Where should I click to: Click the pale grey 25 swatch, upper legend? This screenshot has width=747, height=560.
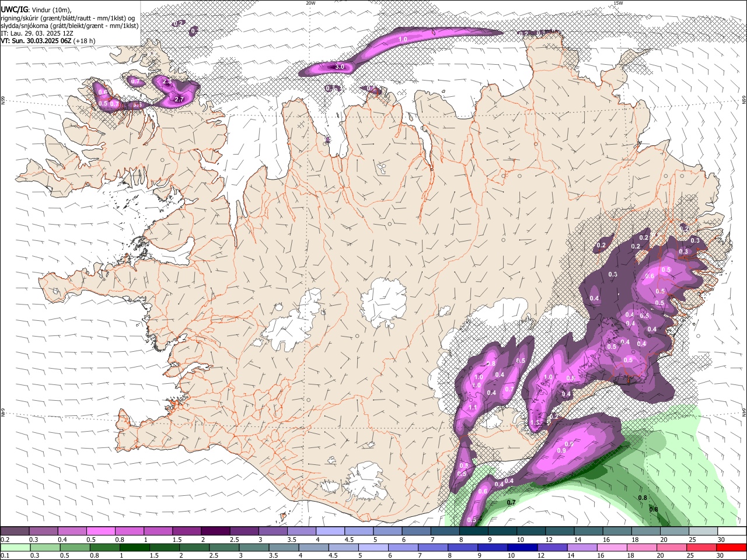tap(703, 531)
